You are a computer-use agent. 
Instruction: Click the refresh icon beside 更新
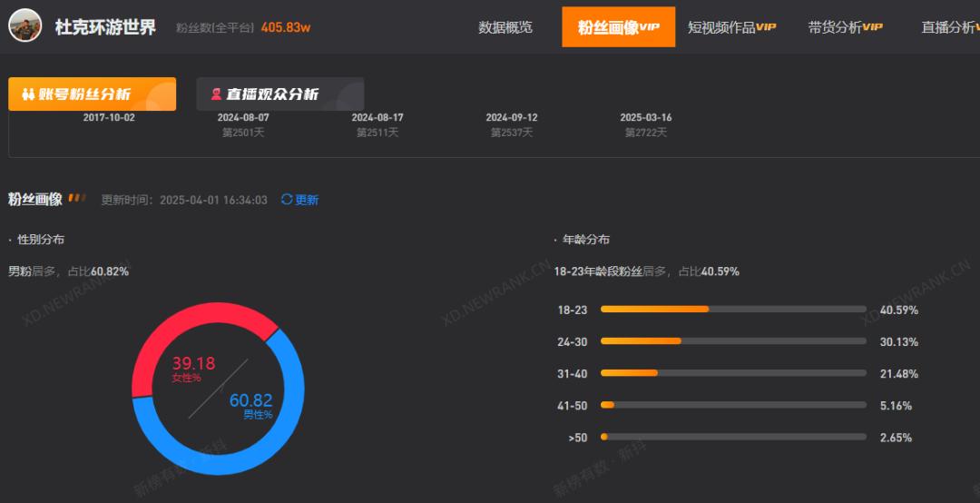click(x=287, y=200)
